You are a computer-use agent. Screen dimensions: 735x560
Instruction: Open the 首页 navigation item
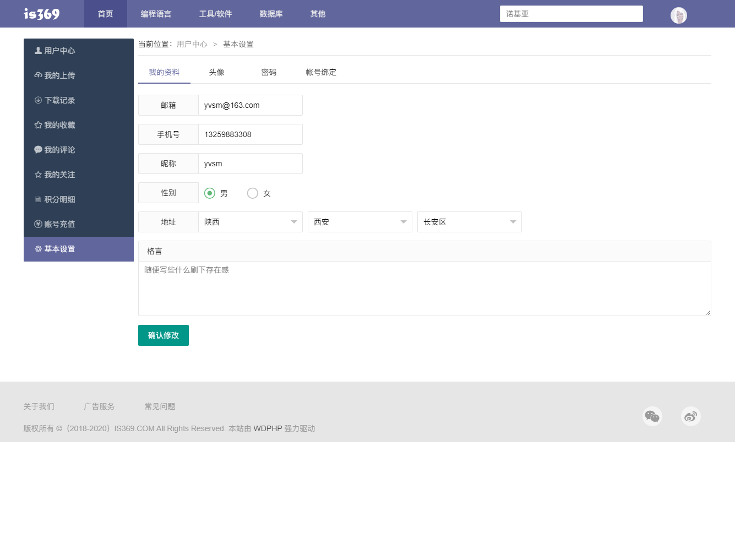106,14
